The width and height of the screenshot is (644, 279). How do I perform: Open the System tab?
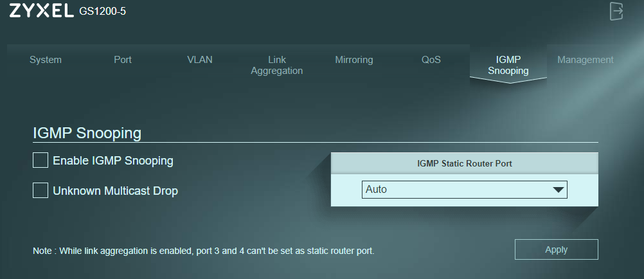pos(46,60)
